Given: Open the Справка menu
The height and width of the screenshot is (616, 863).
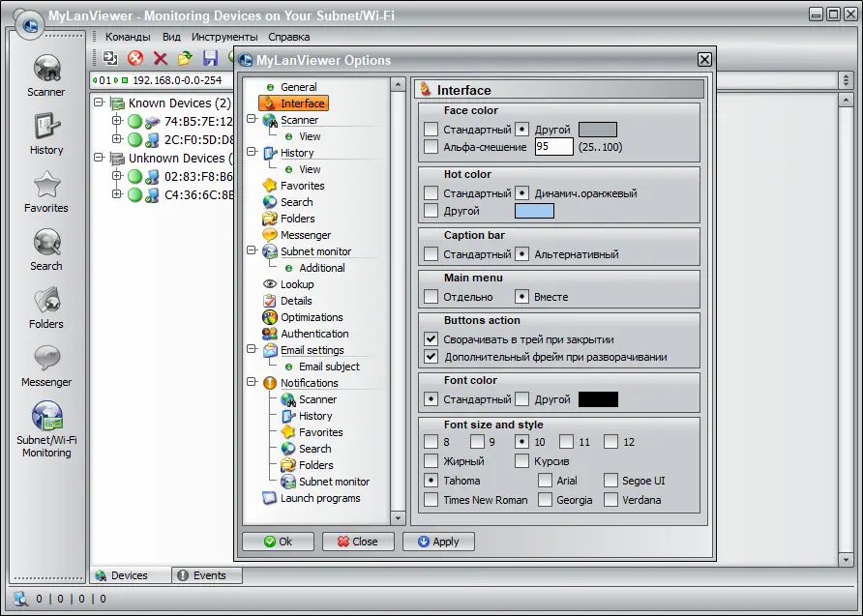Looking at the screenshot, I should pyautogui.click(x=289, y=37).
